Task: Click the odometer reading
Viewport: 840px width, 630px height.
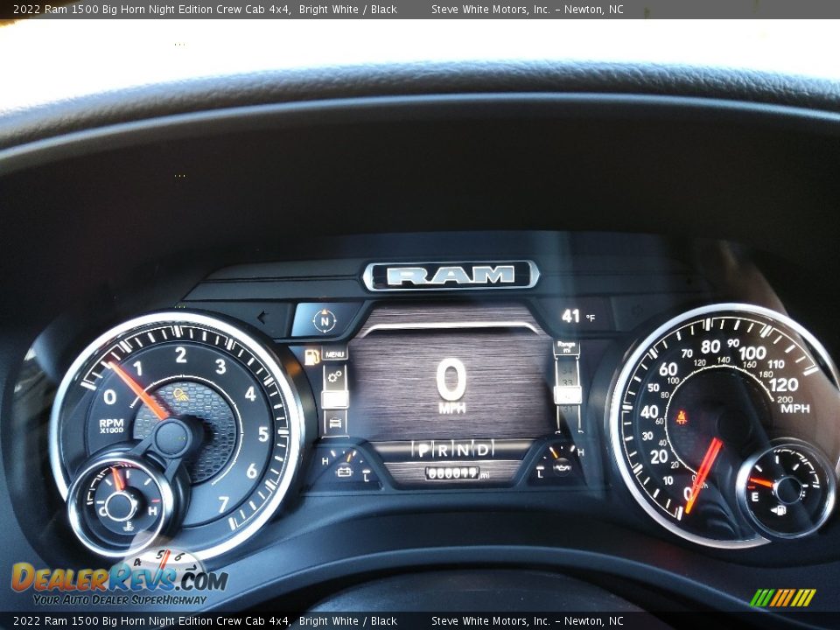Action: click(x=457, y=473)
